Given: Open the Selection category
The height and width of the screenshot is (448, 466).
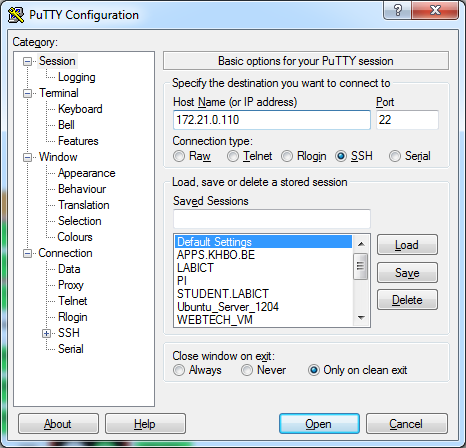Looking at the screenshot, I should (x=79, y=221).
